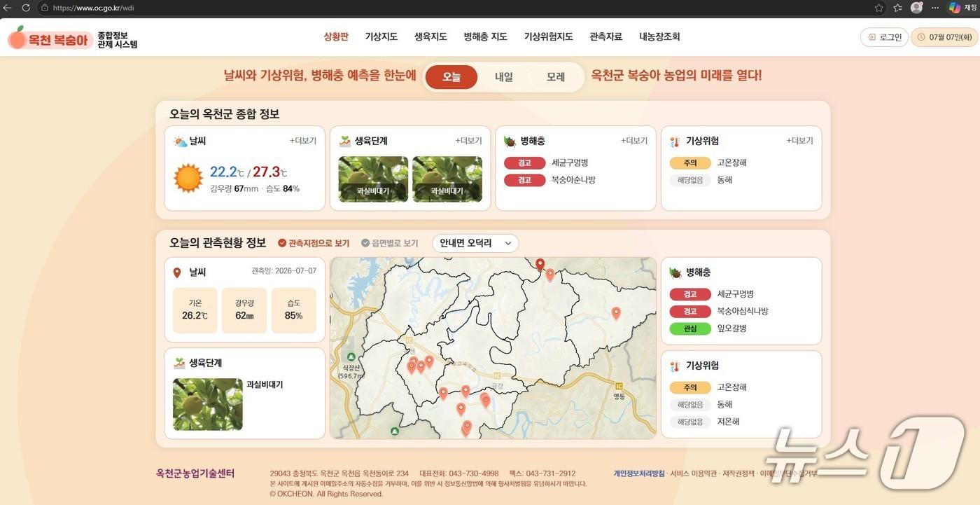The width and height of the screenshot is (980, 505).
Task: Open the 관측자료 menu
Action: [605, 36]
